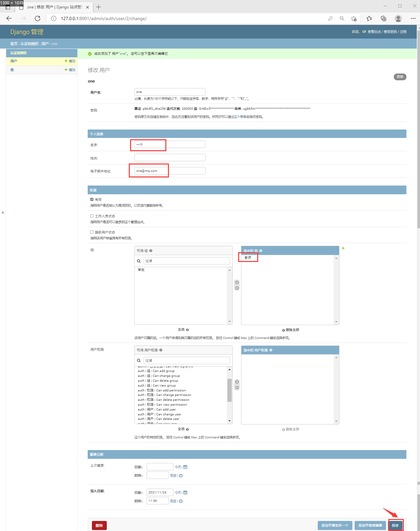Screen dimensions: 420x531
Task: Click the 现在 link for 加入日期 time
Action: coord(173,501)
